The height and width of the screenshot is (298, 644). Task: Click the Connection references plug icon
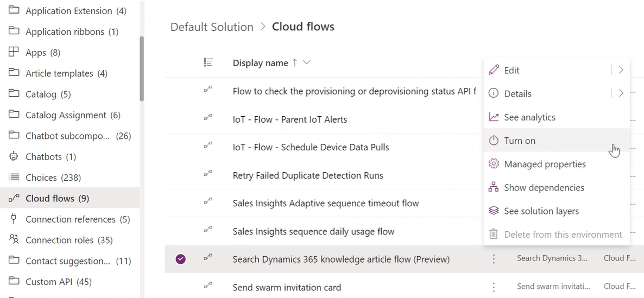pyautogui.click(x=14, y=219)
